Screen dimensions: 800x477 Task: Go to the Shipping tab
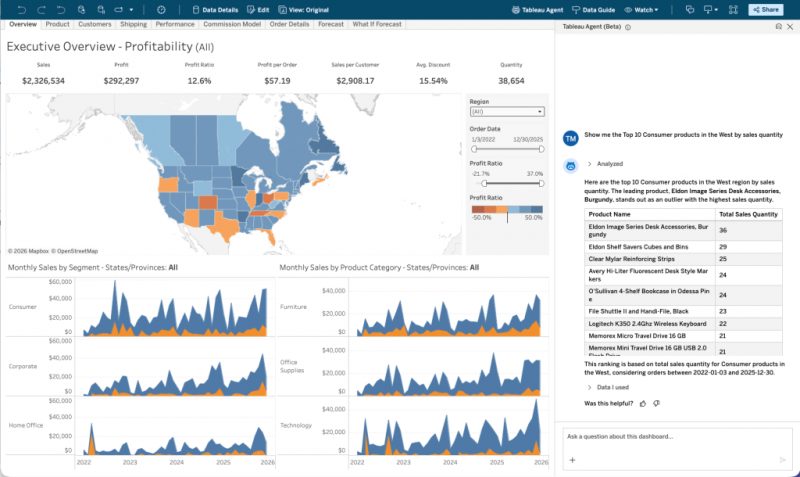coord(133,24)
